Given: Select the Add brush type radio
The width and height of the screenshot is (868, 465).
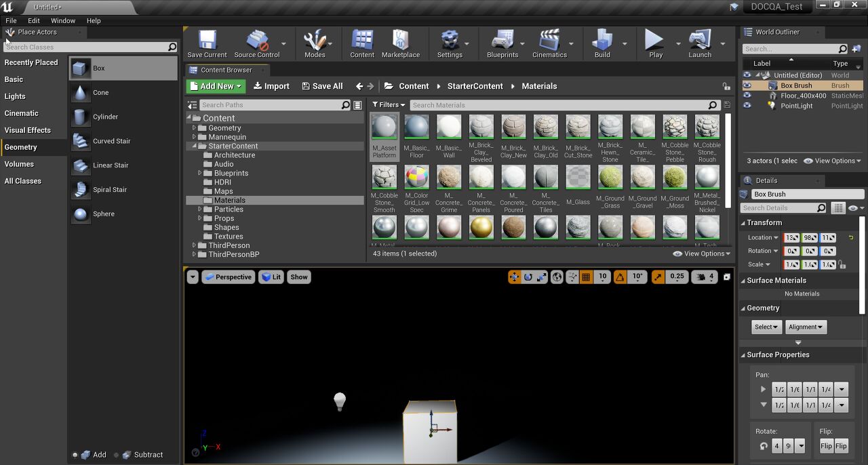Looking at the screenshot, I should [75, 455].
